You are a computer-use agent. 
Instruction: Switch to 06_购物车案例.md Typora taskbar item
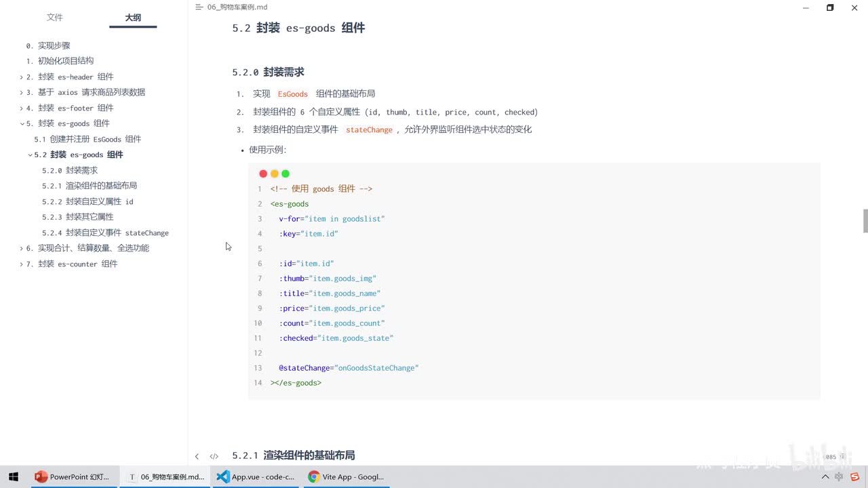pos(165,476)
